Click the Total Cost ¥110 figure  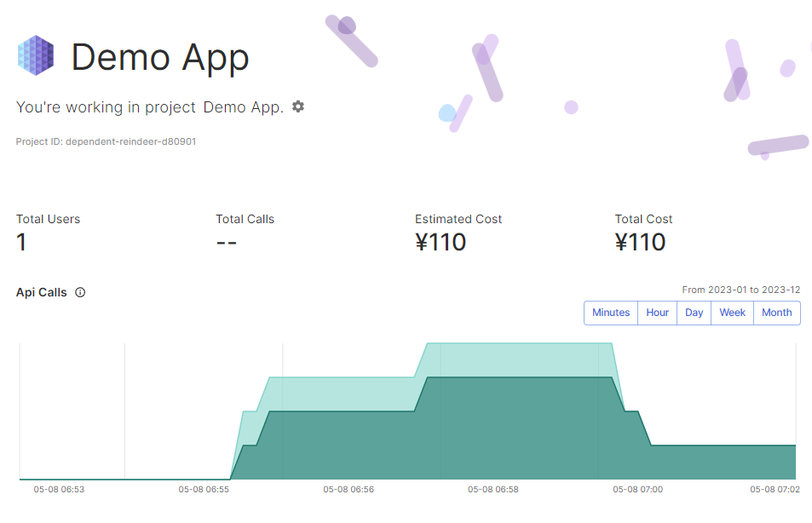tap(640, 243)
